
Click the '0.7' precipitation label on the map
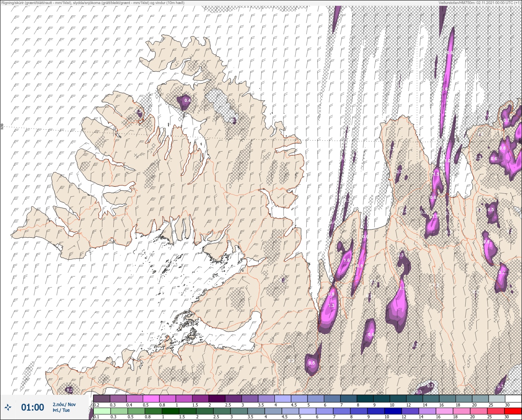(507, 121)
